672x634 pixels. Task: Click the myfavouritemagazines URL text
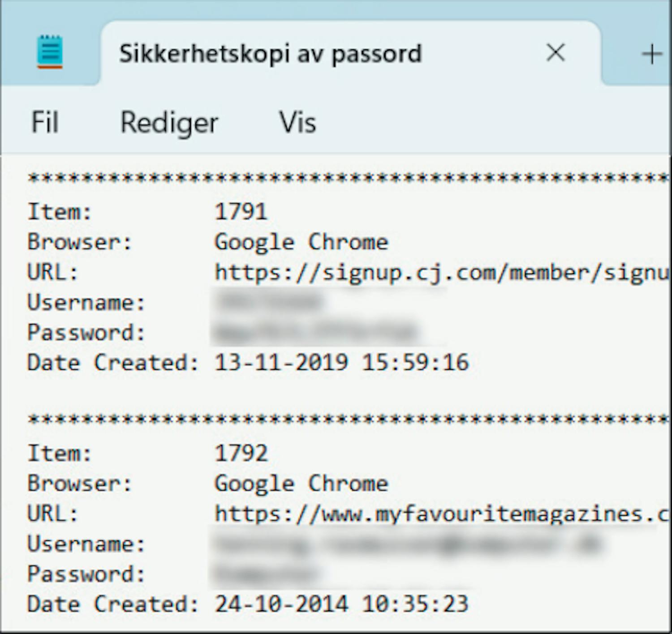click(x=441, y=514)
